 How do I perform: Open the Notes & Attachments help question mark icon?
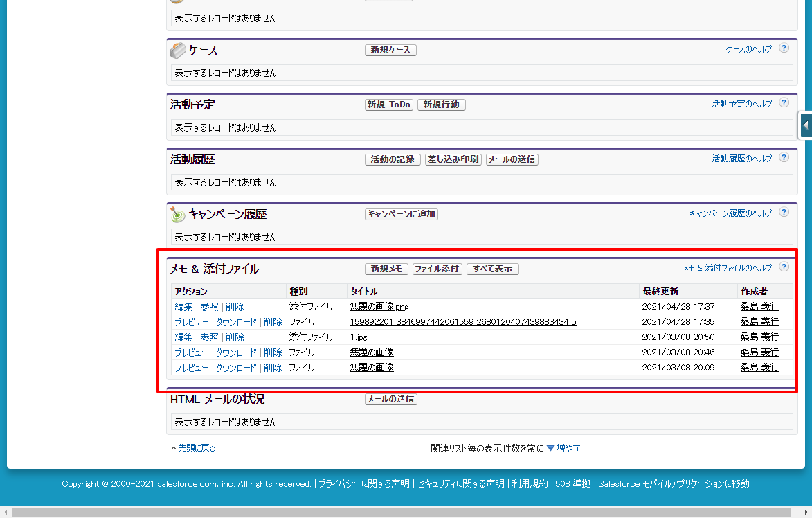pos(784,267)
